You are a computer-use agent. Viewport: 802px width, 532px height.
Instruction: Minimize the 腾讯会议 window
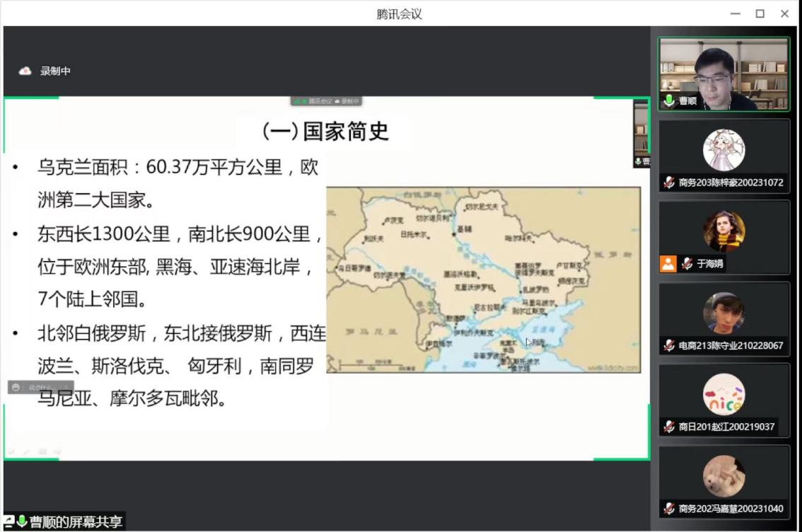coord(735,14)
